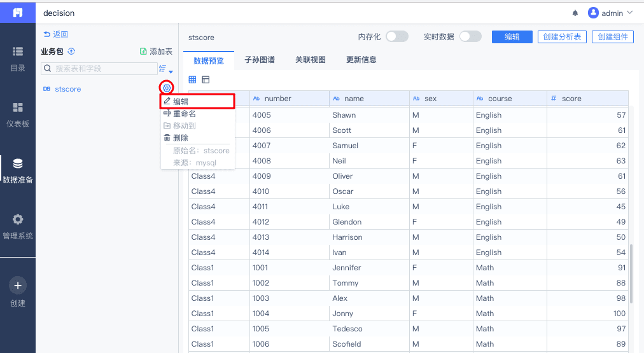Screen dimensions: 644x353
Task: Click the decision breadcrumb title
Action: coord(59,13)
